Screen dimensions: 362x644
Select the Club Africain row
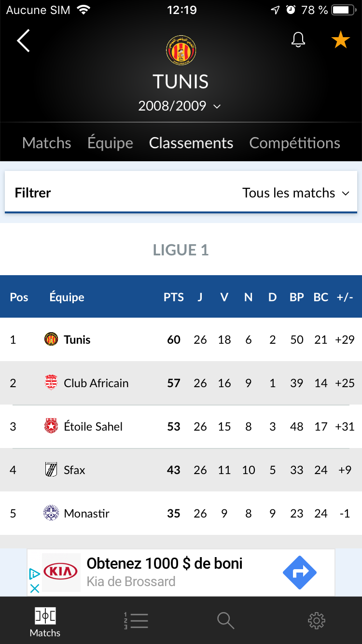(x=181, y=383)
